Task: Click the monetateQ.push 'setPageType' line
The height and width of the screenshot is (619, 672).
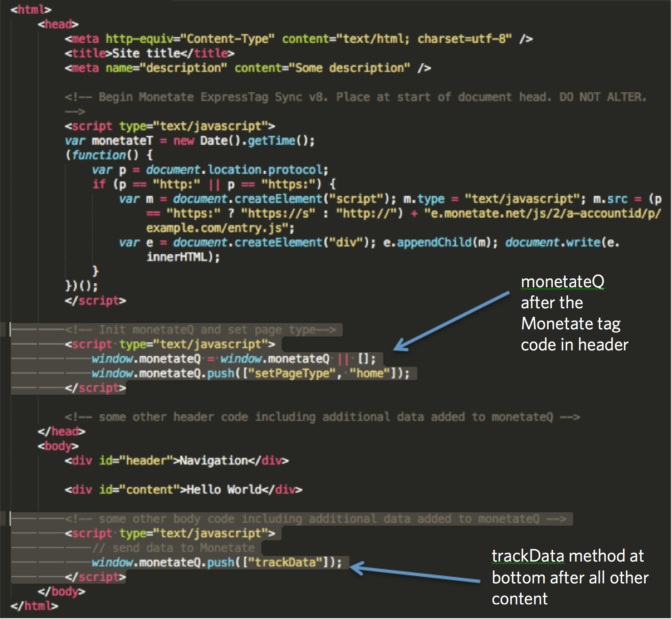Action: 251,373
